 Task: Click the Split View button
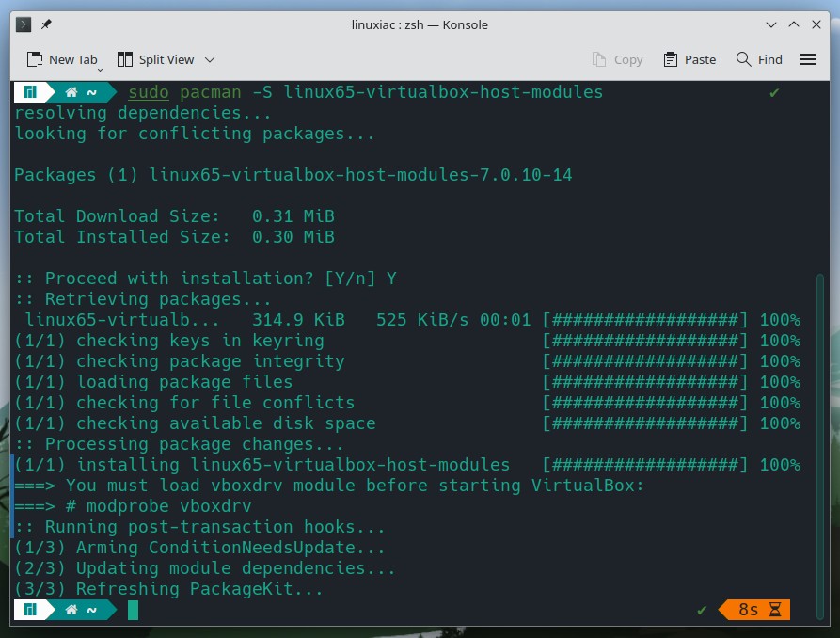[155, 59]
